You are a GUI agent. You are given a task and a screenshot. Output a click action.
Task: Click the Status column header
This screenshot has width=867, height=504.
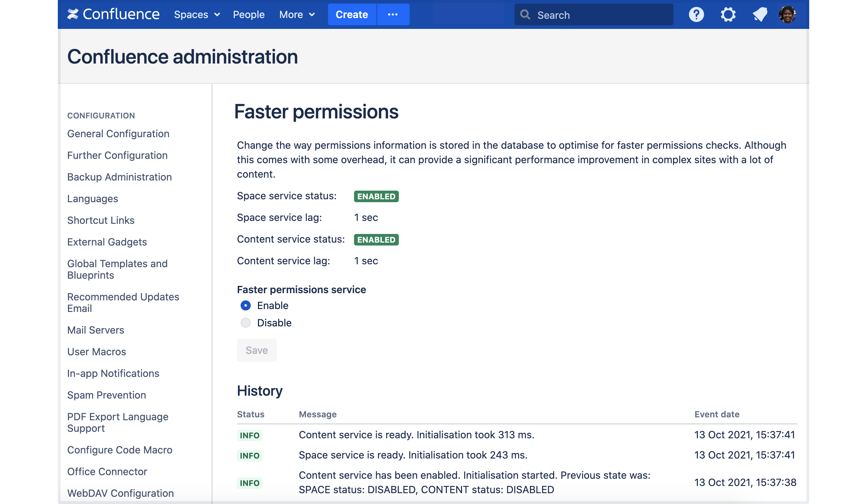pyautogui.click(x=251, y=414)
